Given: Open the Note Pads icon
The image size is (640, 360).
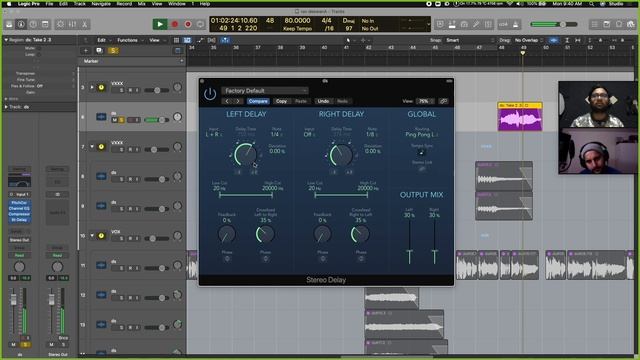Looking at the screenshot, I should 607,24.
